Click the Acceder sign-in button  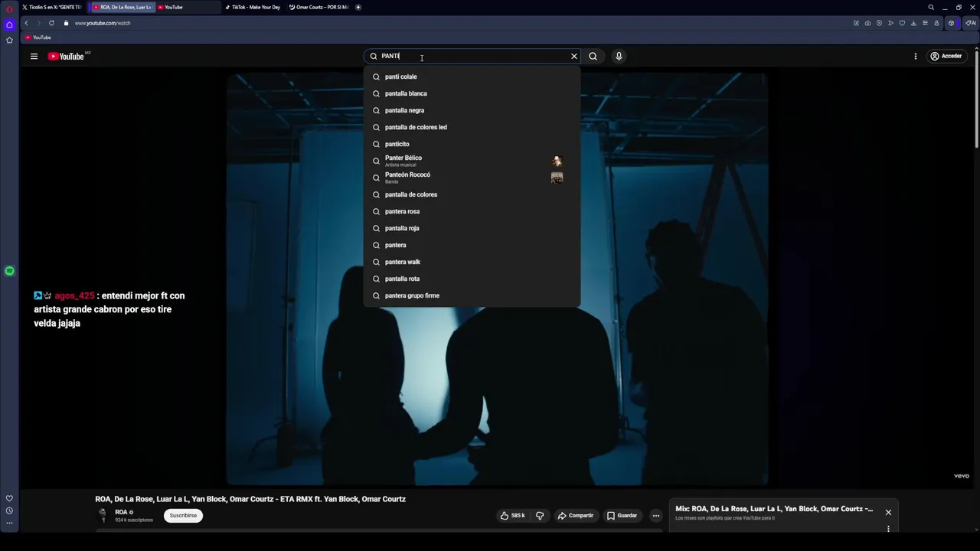pos(946,56)
